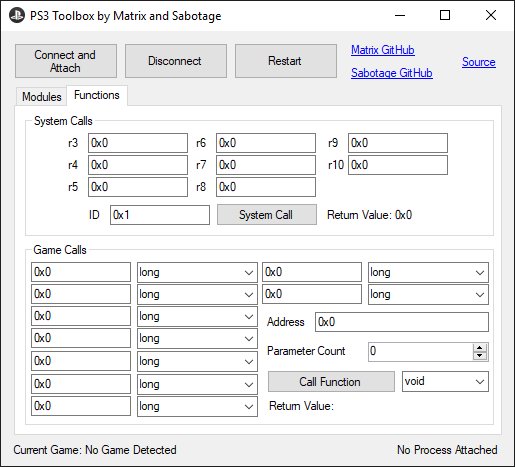The image size is (515, 467).
Task: Click Connect and Attach button
Action: (x=66, y=61)
